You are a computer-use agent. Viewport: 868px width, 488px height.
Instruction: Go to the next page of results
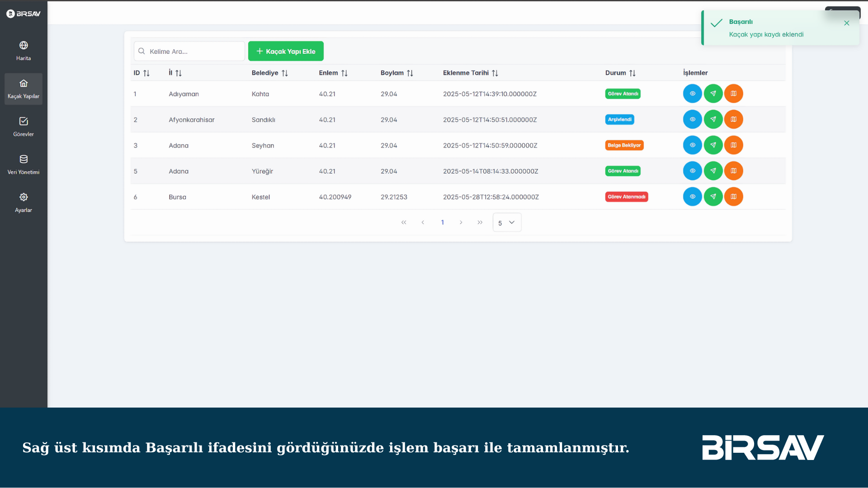click(x=461, y=222)
